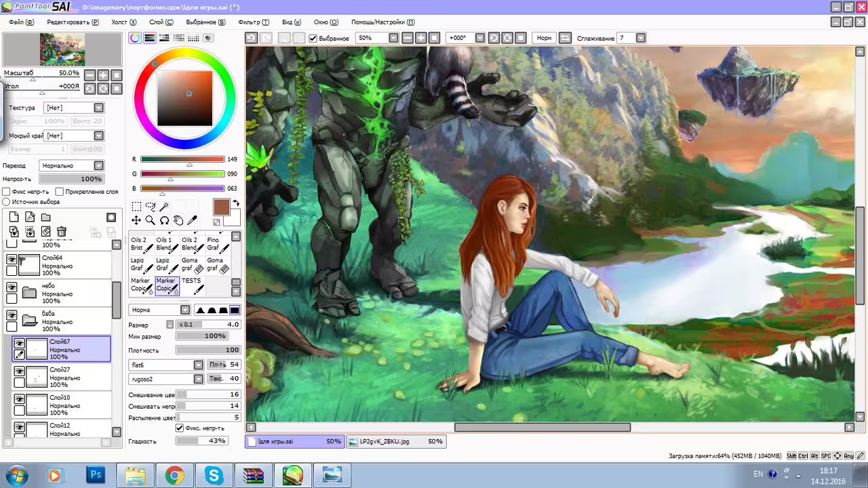Select the rectangular selection tool

pyautogui.click(x=136, y=207)
